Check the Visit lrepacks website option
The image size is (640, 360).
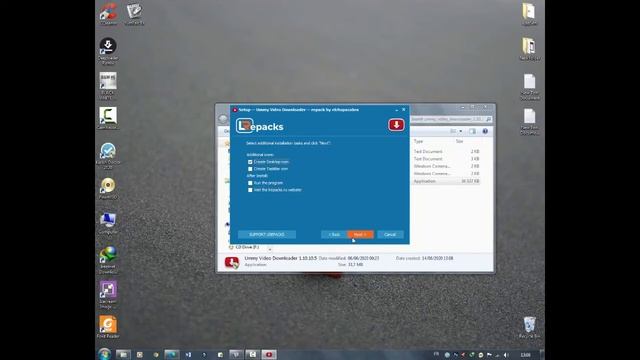coord(250,190)
